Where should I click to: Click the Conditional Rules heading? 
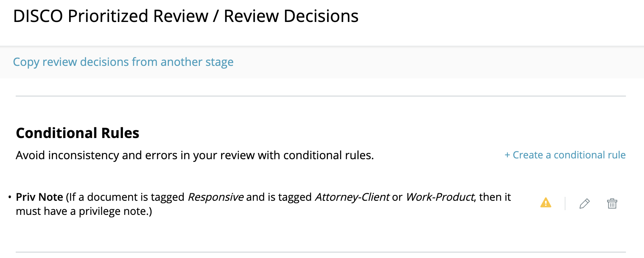coord(77,133)
